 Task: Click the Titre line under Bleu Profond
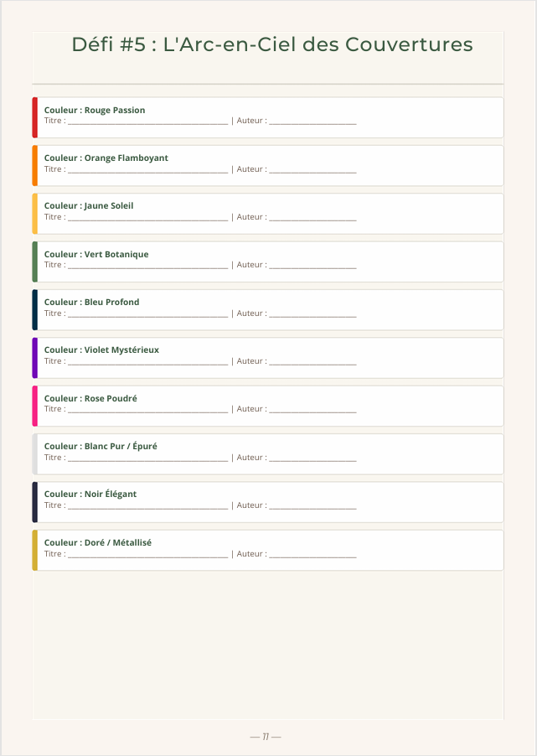pos(148,313)
